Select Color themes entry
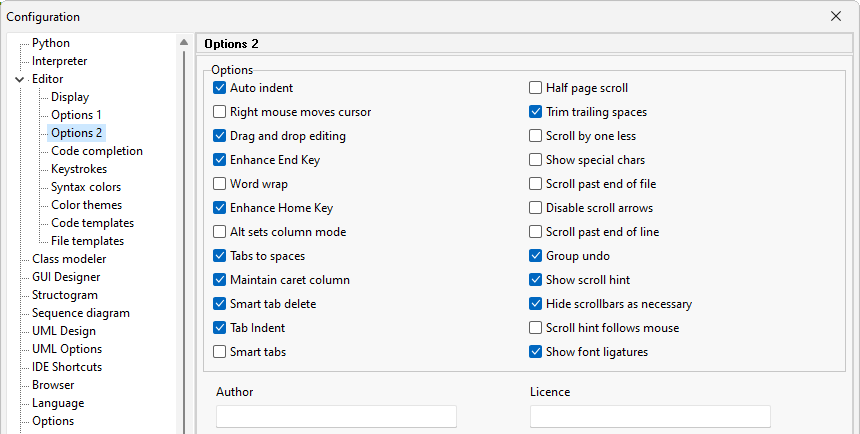 point(86,205)
